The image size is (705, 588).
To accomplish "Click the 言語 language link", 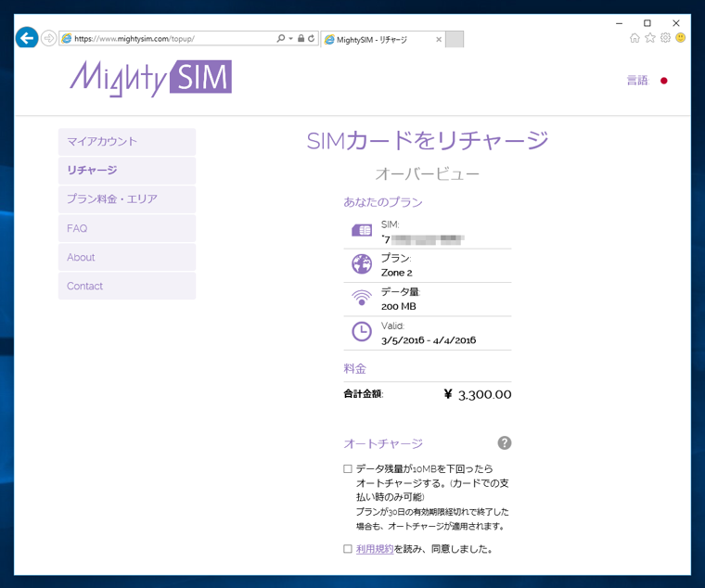I will pyautogui.click(x=638, y=81).
